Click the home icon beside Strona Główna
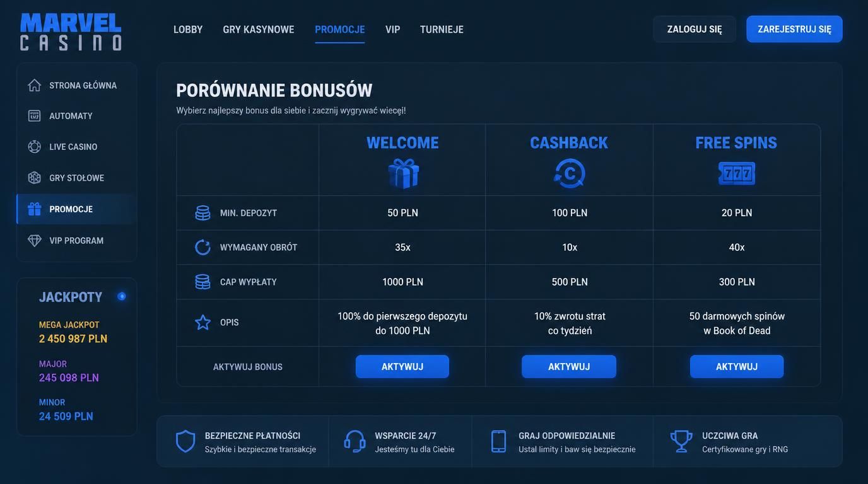This screenshot has width=868, height=484. (x=35, y=85)
